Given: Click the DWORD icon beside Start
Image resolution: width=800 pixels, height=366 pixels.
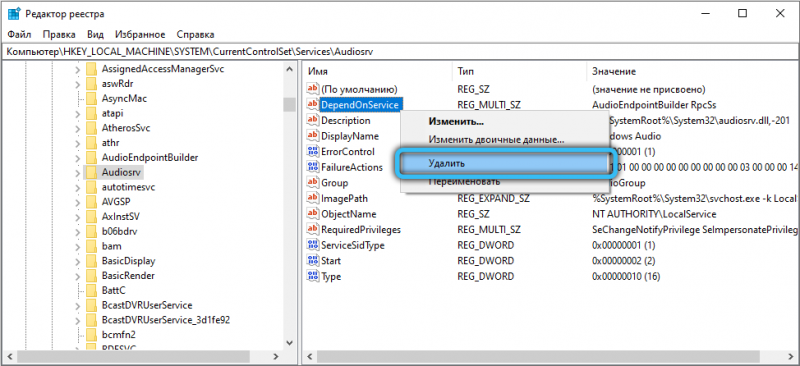Looking at the screenshot, I should coord(312,260).
